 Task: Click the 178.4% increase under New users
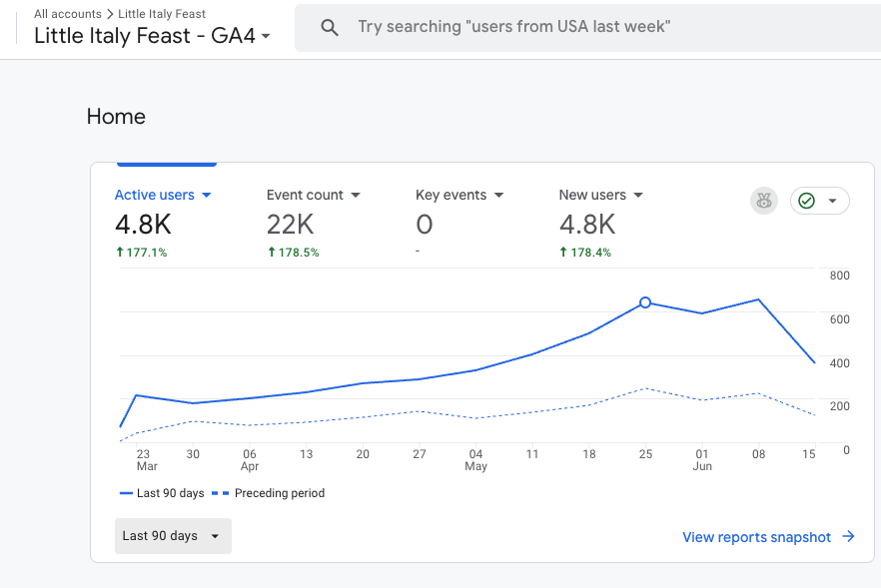tap(585, 253)
